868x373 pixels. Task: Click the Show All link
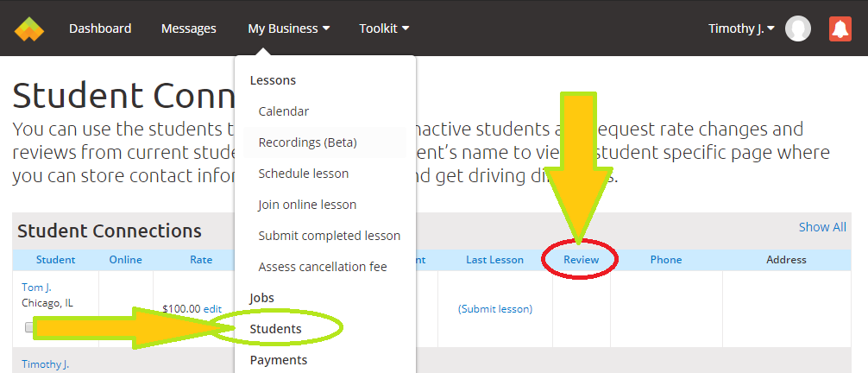(821, 227)
